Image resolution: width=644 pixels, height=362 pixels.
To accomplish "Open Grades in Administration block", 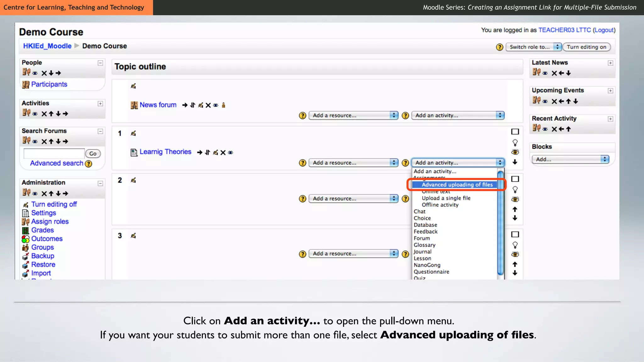I will pyautogui.click(x=42, y=230).
